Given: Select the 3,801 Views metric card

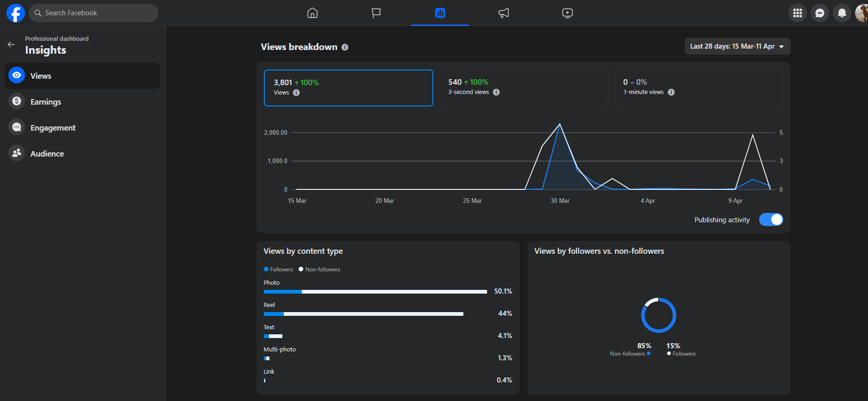Looking at the screenshot, I should pyautogui.click(x=349, y=88).
